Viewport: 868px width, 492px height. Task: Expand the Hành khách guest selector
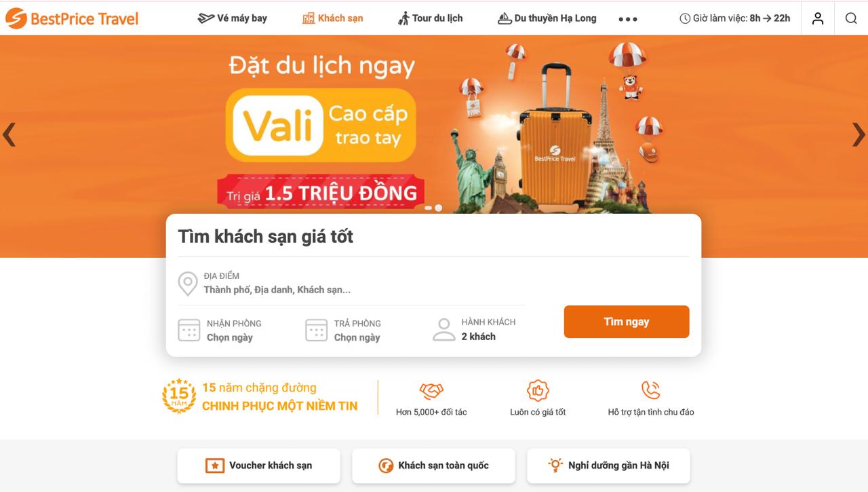point(475,329)
